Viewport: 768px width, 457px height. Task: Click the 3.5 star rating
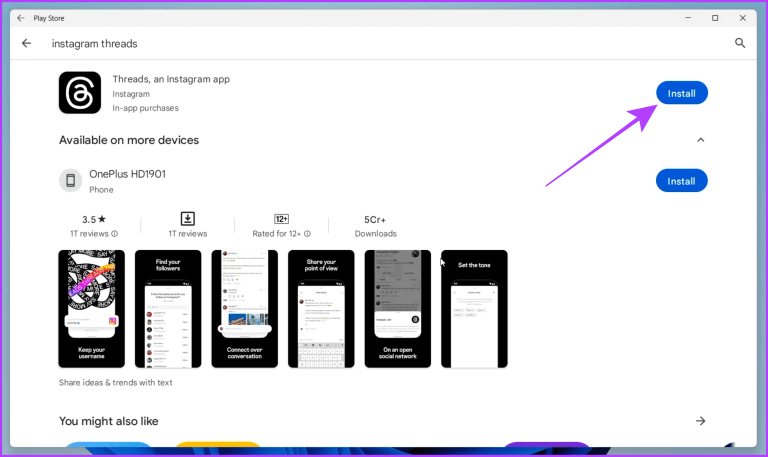coord(94,219)
